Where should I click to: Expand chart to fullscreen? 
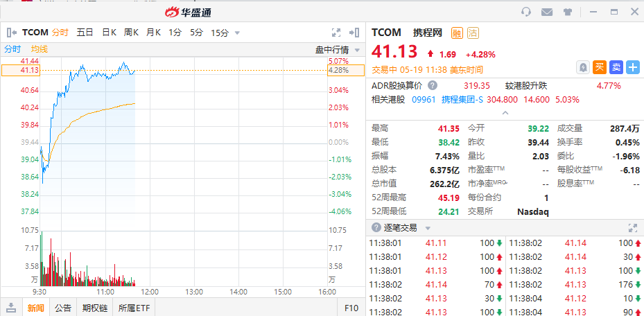pyautogui.click(x=336, y=33)
